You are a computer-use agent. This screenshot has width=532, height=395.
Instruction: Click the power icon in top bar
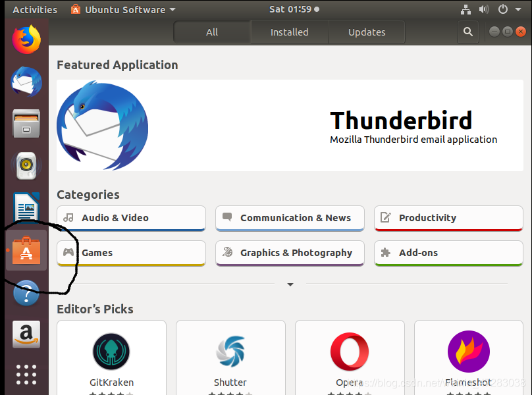click(x=503, y=9)
